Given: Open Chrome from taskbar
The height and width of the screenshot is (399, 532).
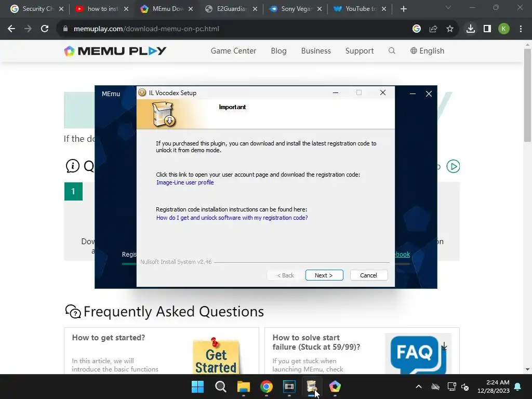Looking at the screenshot, I should coord(267,387).
